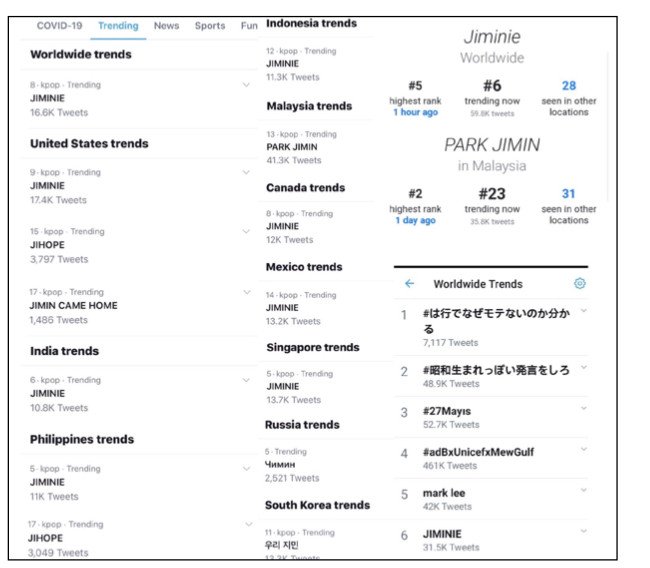The image size is (650, 568).
Task: Click the '1 hour ago' timestamp
Action: pyautogui.click(x=415, y=112)
